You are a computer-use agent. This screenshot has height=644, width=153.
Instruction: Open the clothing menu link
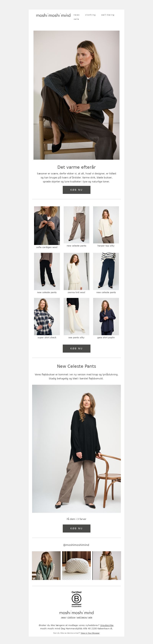click(90, 15)
